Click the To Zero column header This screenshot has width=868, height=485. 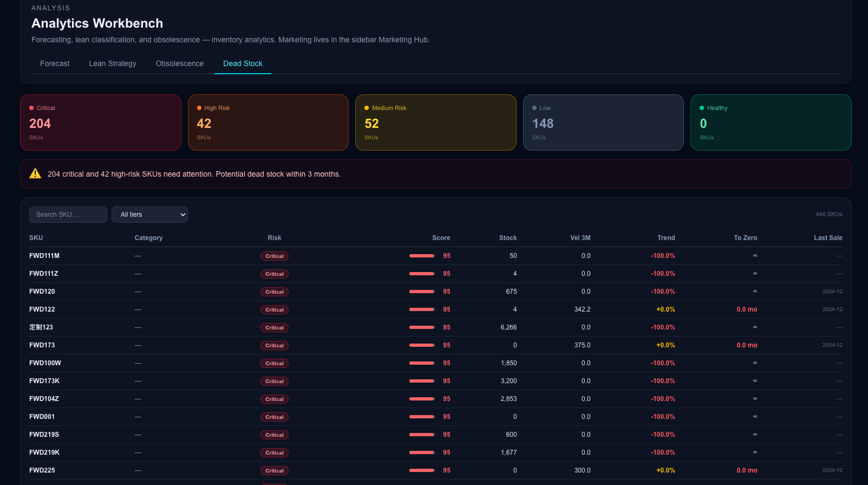[746, 238]
